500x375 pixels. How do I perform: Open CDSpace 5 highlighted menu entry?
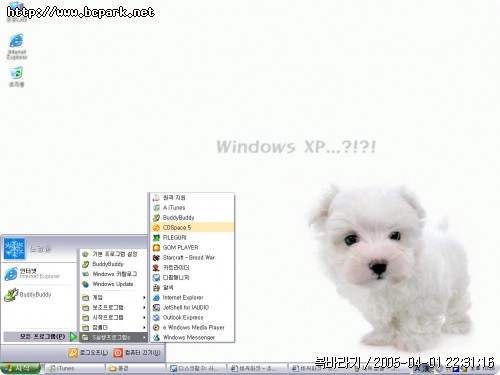[192, 228]
